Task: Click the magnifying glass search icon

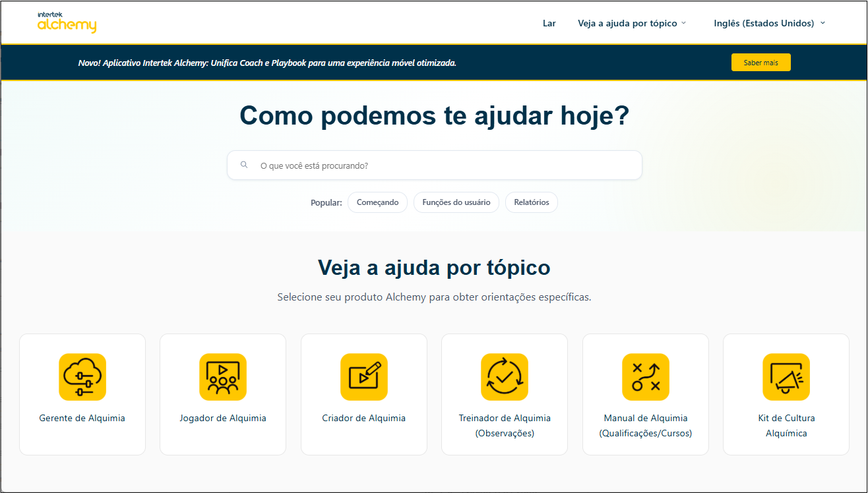Action: click(244, 165)
